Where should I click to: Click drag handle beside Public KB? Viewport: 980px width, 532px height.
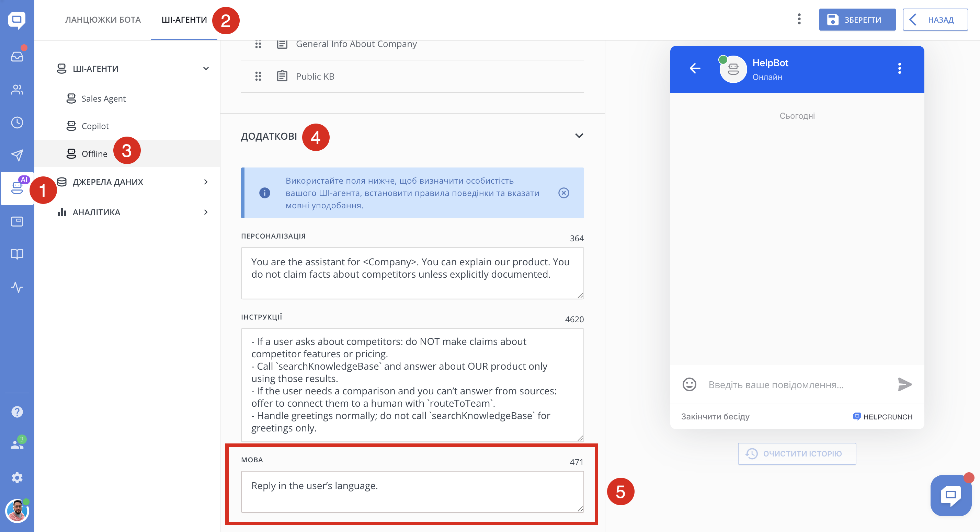point(258,77)
